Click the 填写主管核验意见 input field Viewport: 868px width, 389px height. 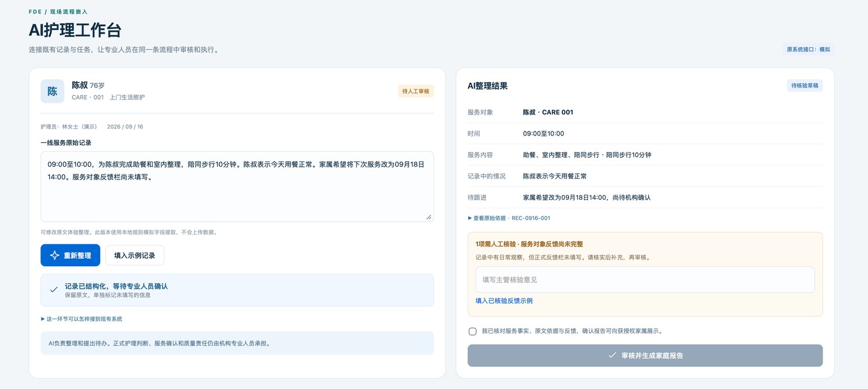click(x=645, y=280)
